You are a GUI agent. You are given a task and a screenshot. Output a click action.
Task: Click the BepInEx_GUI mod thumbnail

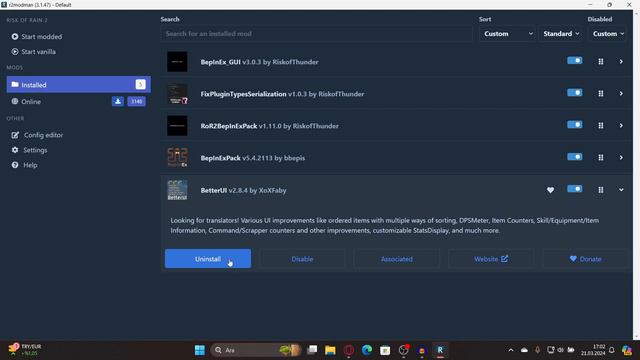pos(177,62)
